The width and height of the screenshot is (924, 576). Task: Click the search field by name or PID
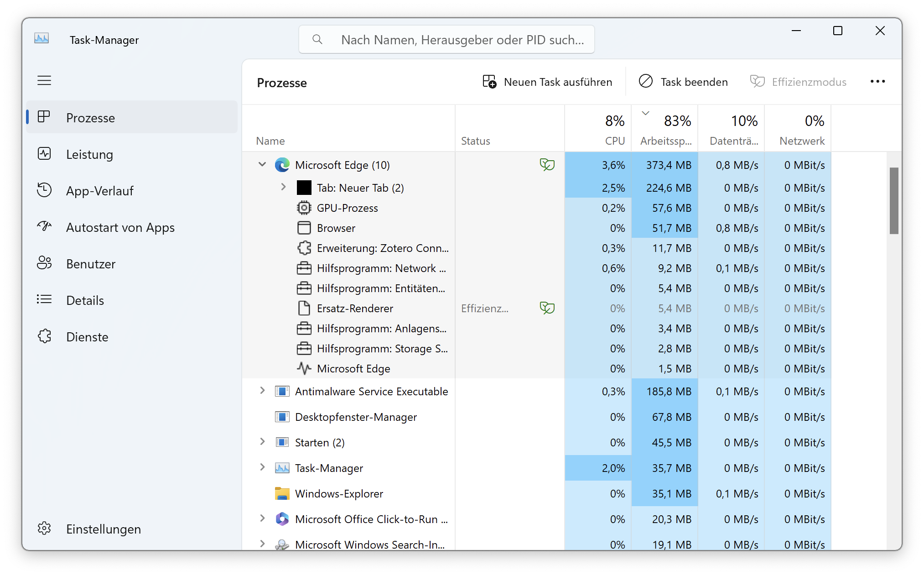coord(446,40)
